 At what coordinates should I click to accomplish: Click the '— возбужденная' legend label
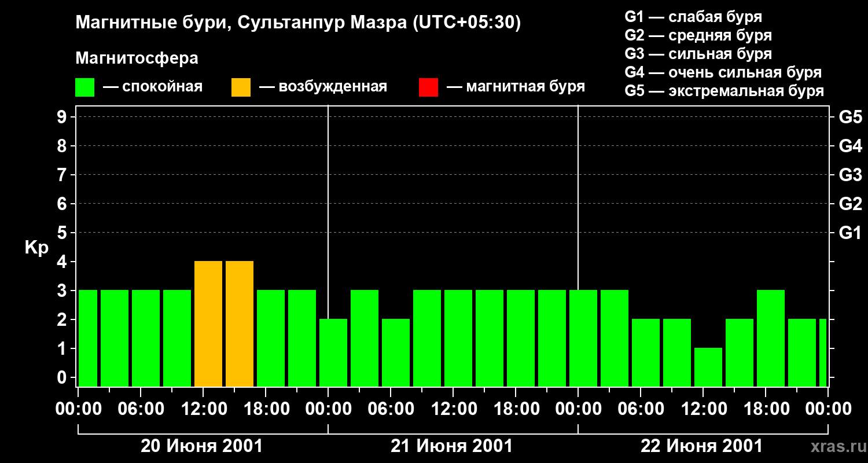click(x=323, y=87)
